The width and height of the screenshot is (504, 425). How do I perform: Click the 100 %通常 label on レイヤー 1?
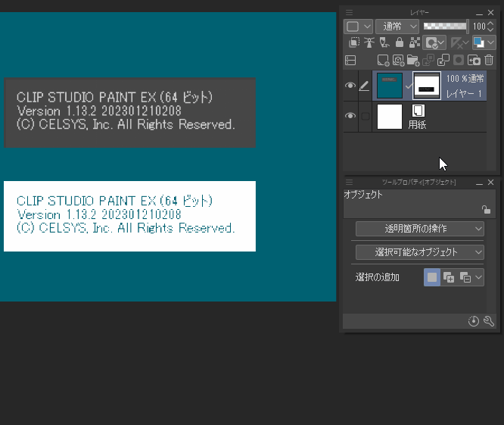pos(465,78)
